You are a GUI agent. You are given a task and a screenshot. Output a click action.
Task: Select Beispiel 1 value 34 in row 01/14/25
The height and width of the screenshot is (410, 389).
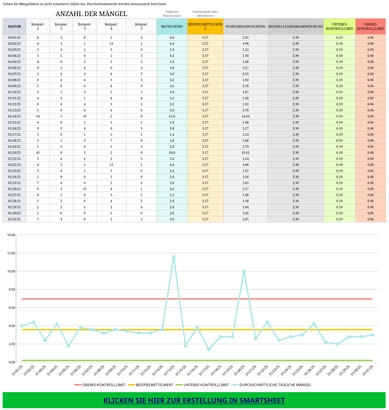point(38,116)
